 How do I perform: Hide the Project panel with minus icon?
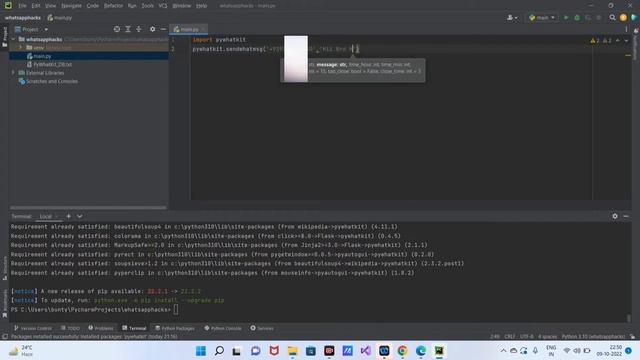[163, 29]
